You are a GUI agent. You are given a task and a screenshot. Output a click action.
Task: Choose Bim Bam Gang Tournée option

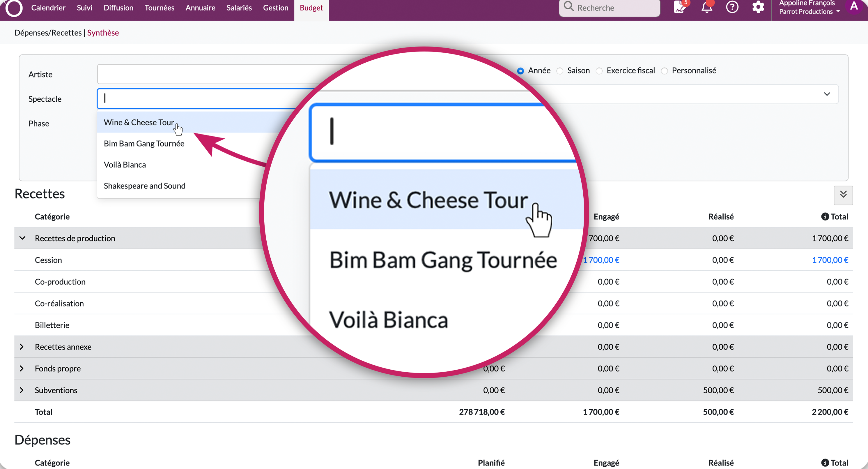pyautogui.click(x=144, y=144)
